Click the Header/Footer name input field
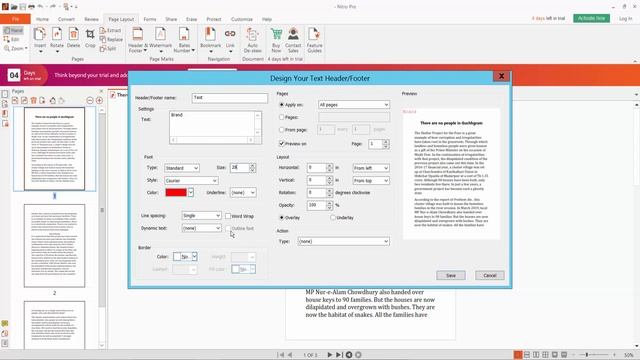Viewport: 640px width, 360px height. tap(230, 98)
